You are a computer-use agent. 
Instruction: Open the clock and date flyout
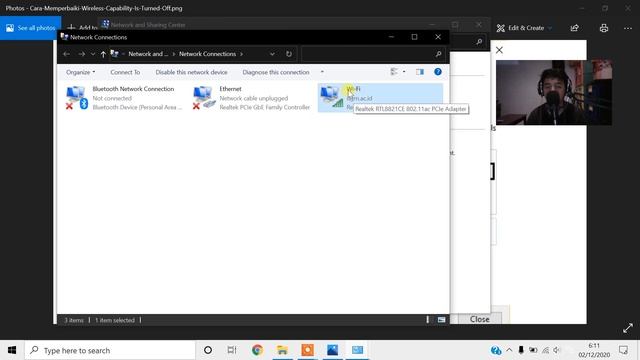click(594, 350)
